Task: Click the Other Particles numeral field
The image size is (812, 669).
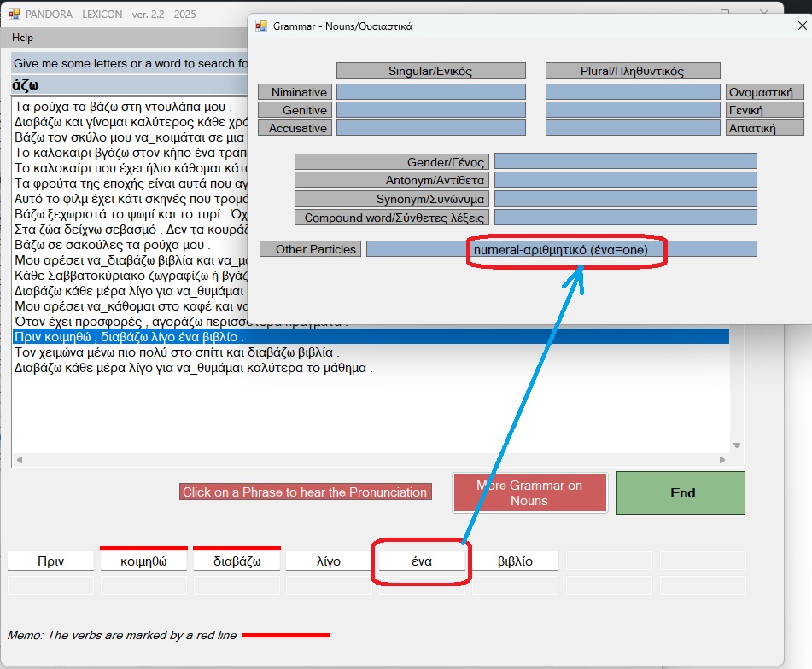Action: 561,249
